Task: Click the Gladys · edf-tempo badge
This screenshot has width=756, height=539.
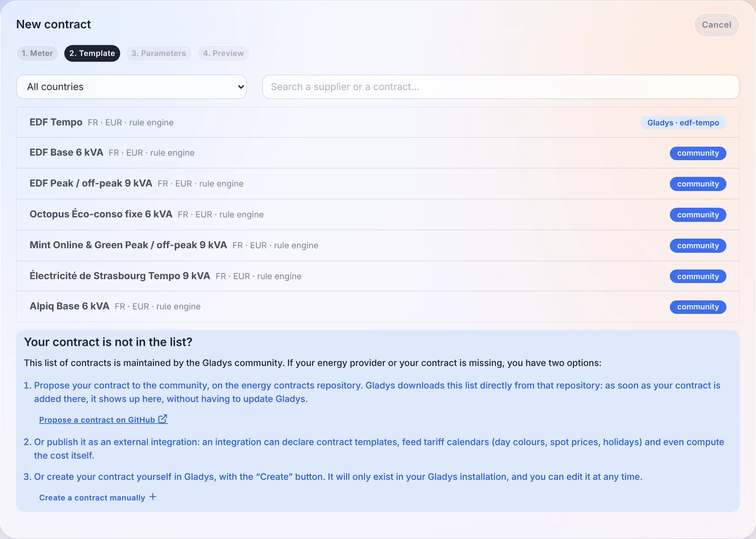Action: [683, 123]
